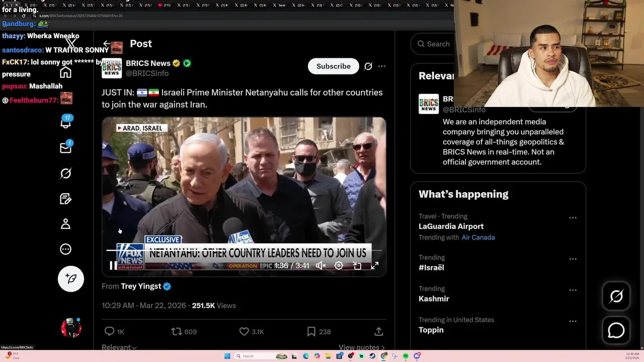Image resolution: width=644 pixels, height=362 pixels.
Task: Open the Air Canada trending link
Action: coord(478,237)
